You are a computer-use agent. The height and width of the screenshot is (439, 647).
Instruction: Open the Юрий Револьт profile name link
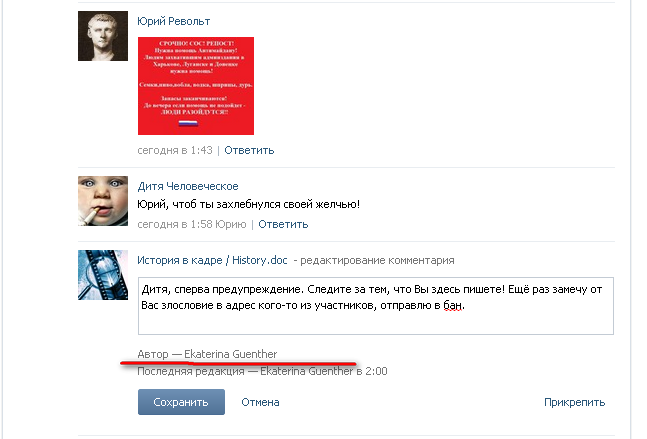pos(174,21)
